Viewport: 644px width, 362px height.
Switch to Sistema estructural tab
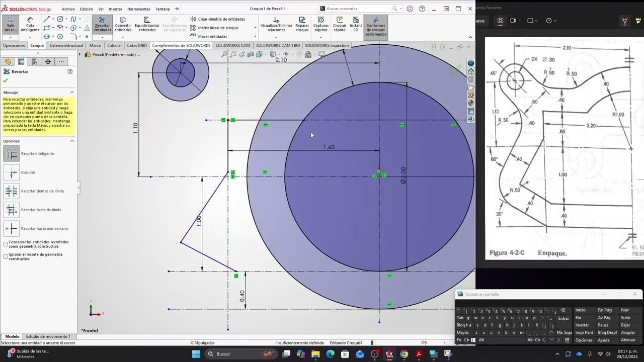tap(66, 45)
